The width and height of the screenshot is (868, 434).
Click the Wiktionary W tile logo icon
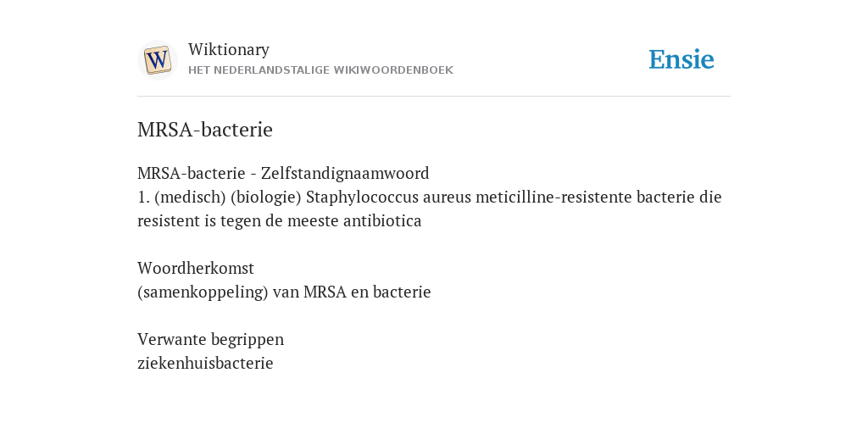pyautogui.click(x=157, y=60)
